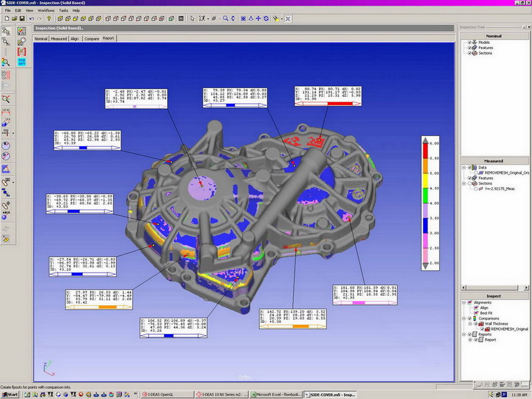Switch to I-DEAS OpenGL taskbar window

tap(167, 395)
